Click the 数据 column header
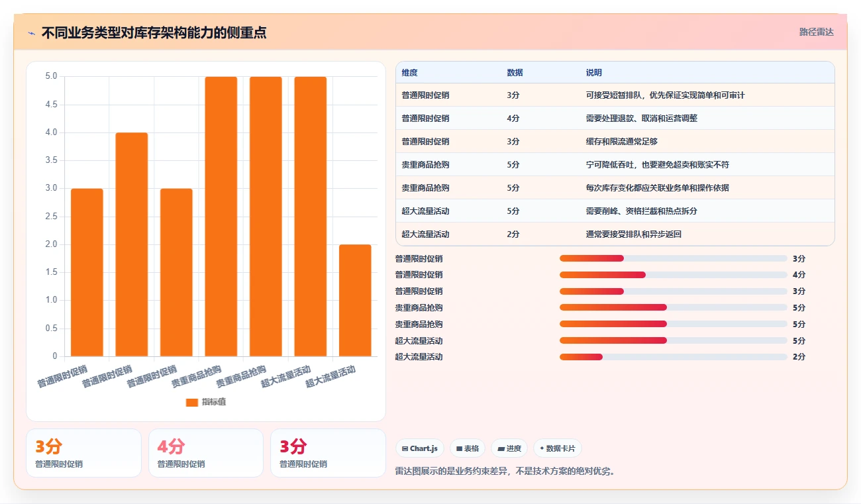 [515, 73]
